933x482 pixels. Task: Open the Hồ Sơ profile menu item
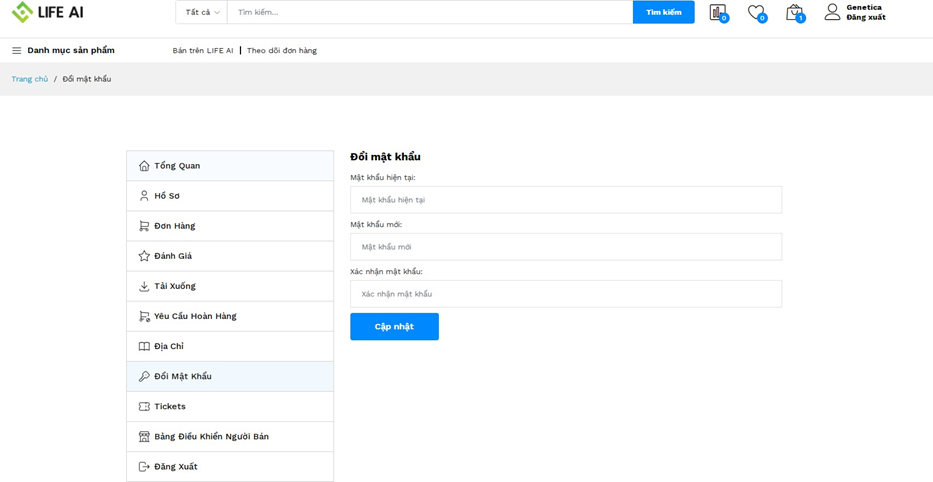coord(167,196)
